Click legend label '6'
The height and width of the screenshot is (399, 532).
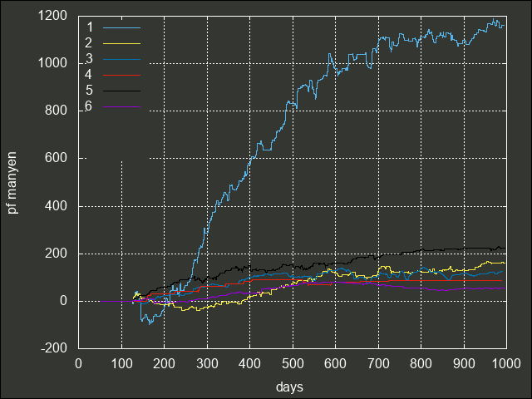coord(89,106)
